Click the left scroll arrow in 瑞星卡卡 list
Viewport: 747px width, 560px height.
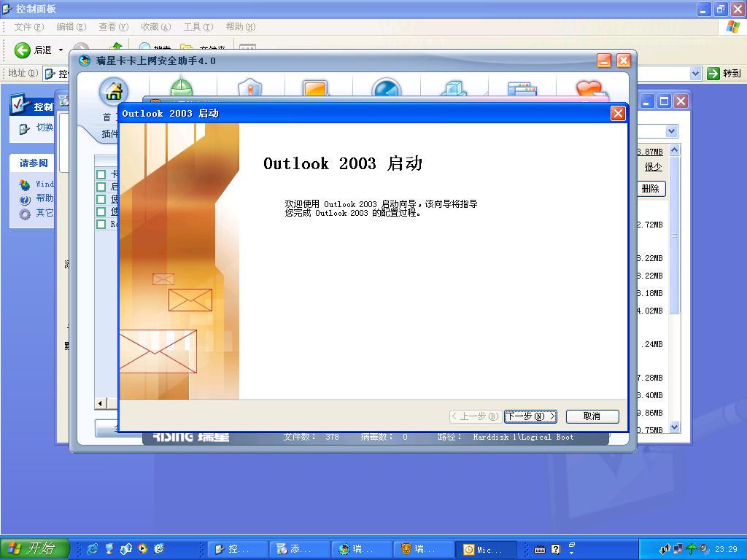100,404
